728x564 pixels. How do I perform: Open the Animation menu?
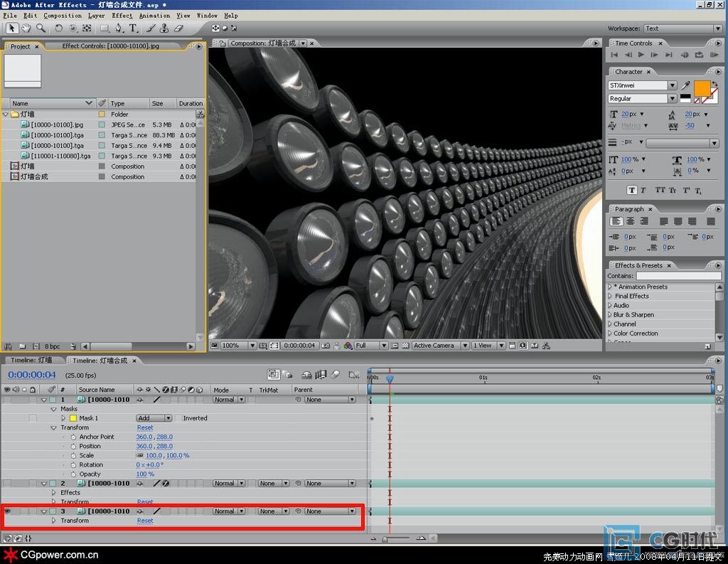point(154,16)
